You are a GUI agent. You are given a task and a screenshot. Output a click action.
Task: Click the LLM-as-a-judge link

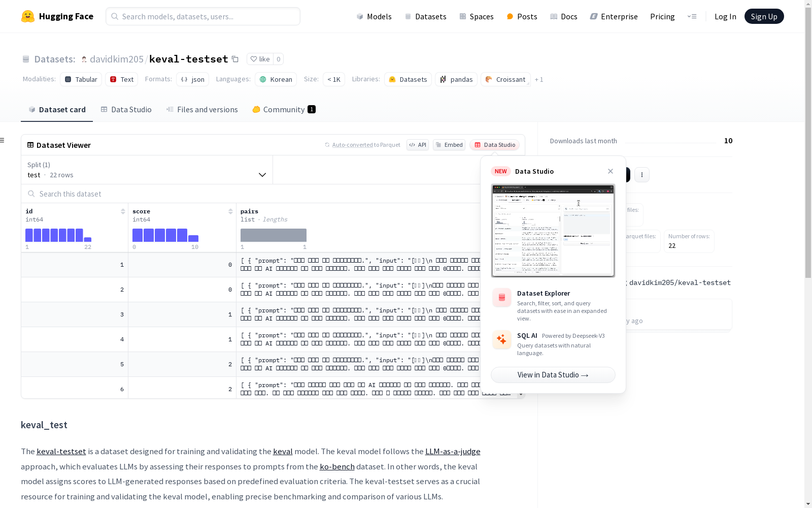453,451
